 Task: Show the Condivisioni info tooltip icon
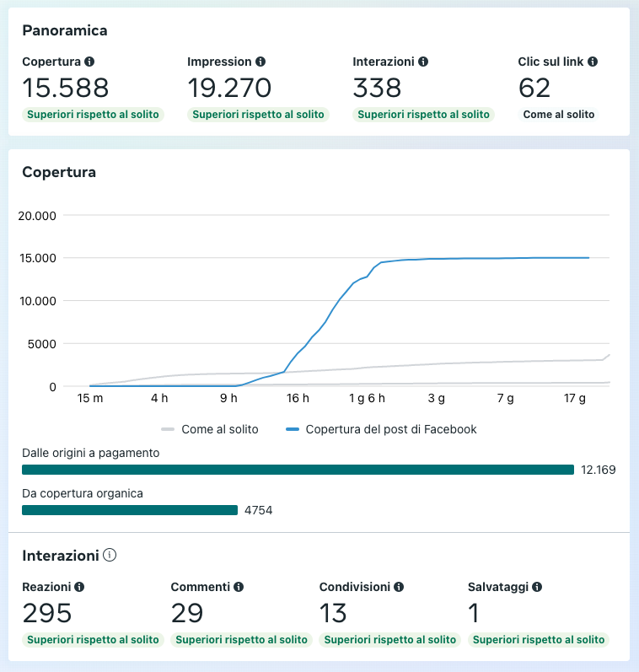tap(399, 586)
